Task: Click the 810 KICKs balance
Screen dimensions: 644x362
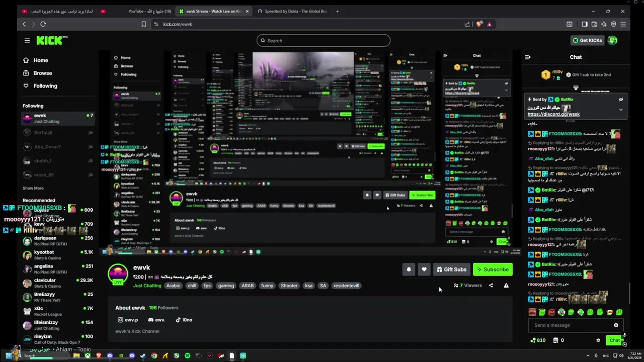Action: click(x=537, y=340)
